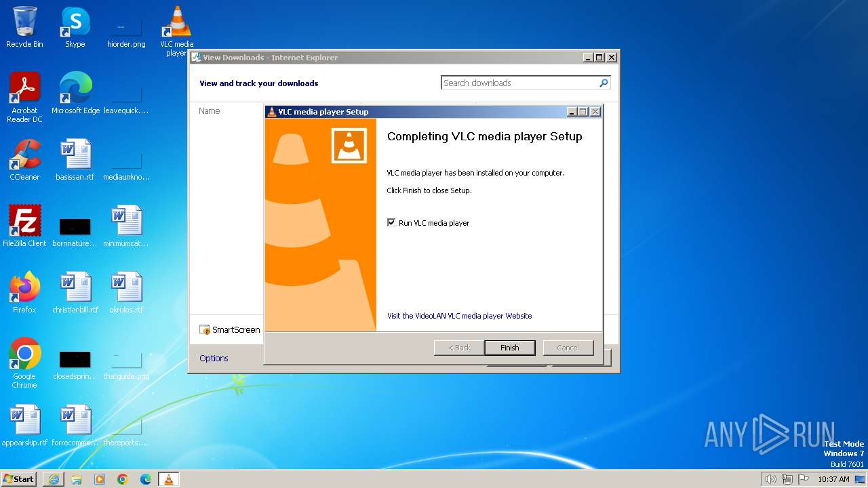Open FileZilla Client shortcut
Screen dimensions: 868x488
[24, 226]
